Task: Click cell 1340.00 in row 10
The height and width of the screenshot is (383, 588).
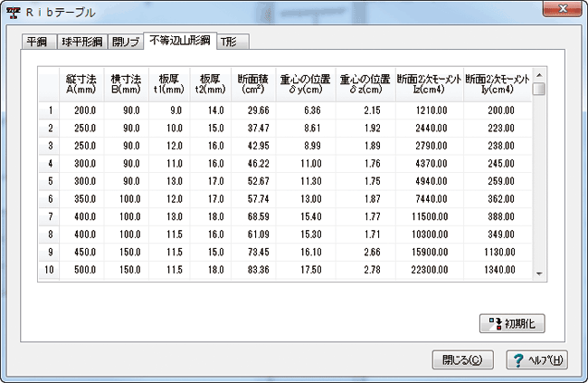Action: coord(498,270)
